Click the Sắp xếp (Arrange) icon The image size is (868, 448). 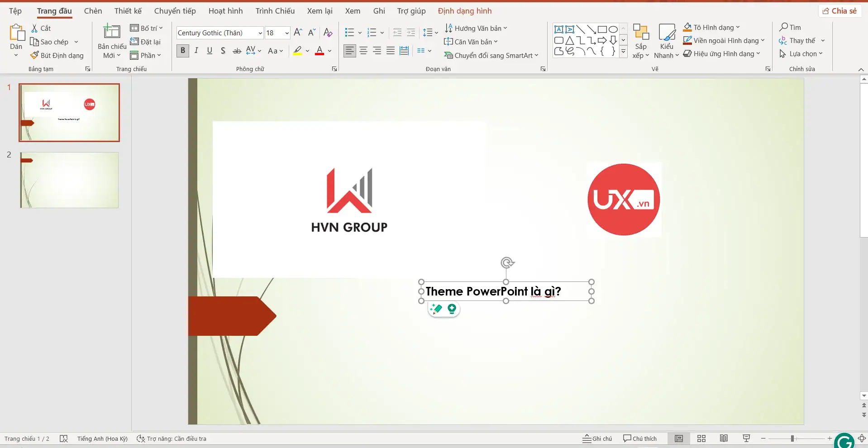tap(641, 41)
